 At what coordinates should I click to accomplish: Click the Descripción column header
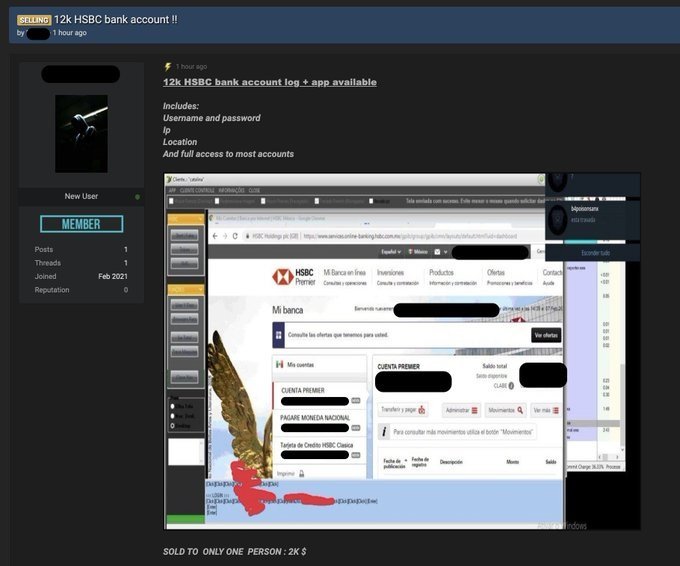[451, 462]
